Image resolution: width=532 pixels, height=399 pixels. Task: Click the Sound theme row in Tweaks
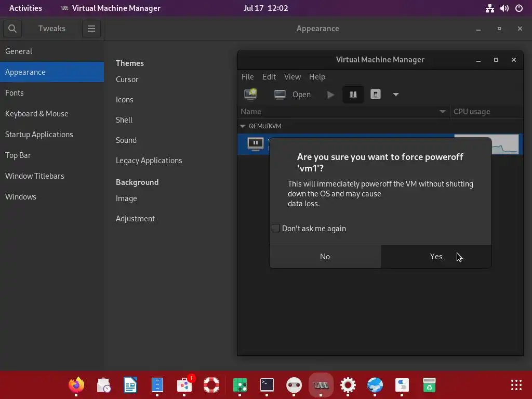click(126, 140)
